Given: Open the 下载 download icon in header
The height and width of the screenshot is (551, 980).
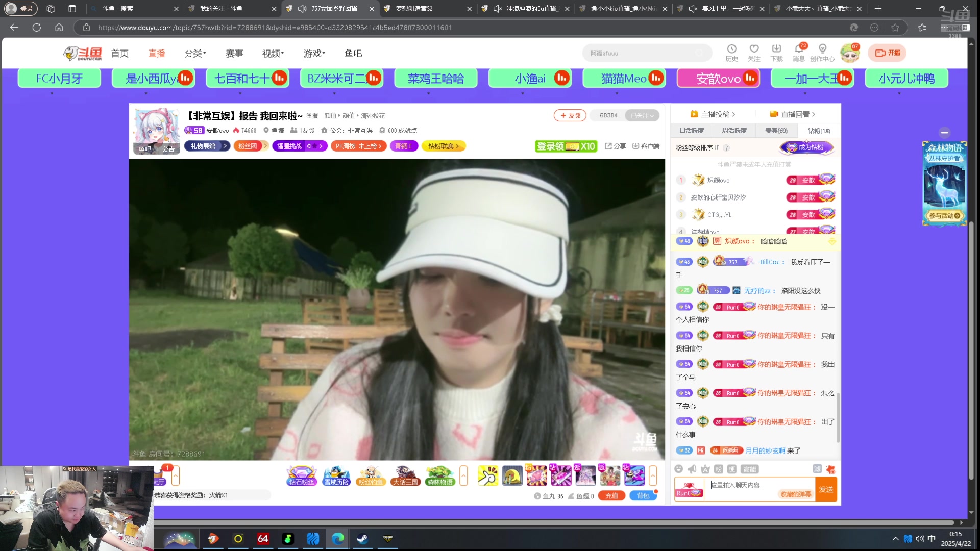Looking at the screenshot, I should coord(776,53).
